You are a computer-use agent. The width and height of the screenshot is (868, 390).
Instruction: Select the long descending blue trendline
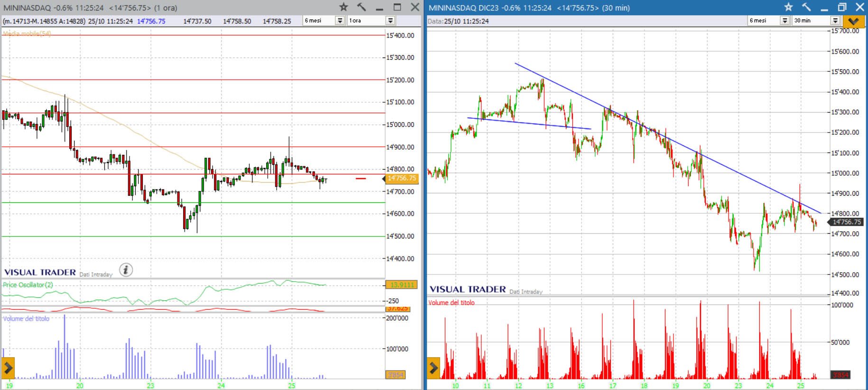coord(668,138)
